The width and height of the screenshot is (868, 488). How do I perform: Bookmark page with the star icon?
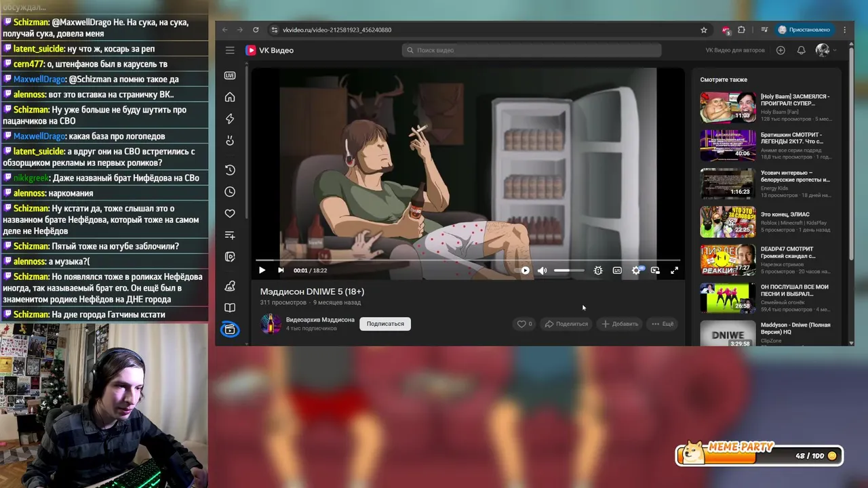[704, 30]
